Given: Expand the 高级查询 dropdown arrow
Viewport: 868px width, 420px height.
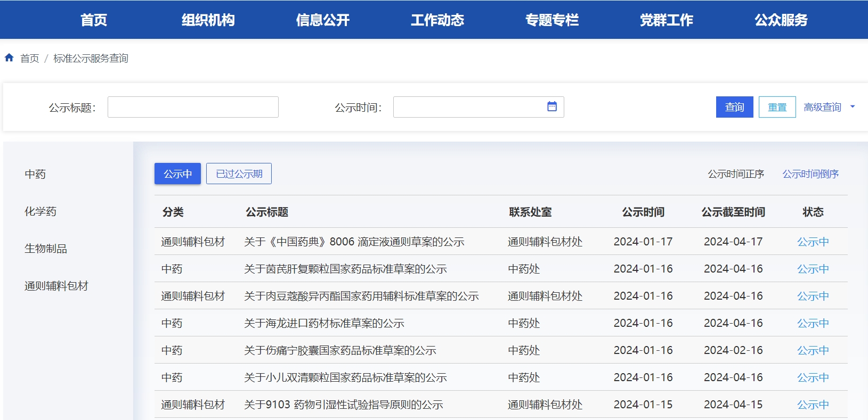Looking at the screenshot, I should [x=853, y=106].
